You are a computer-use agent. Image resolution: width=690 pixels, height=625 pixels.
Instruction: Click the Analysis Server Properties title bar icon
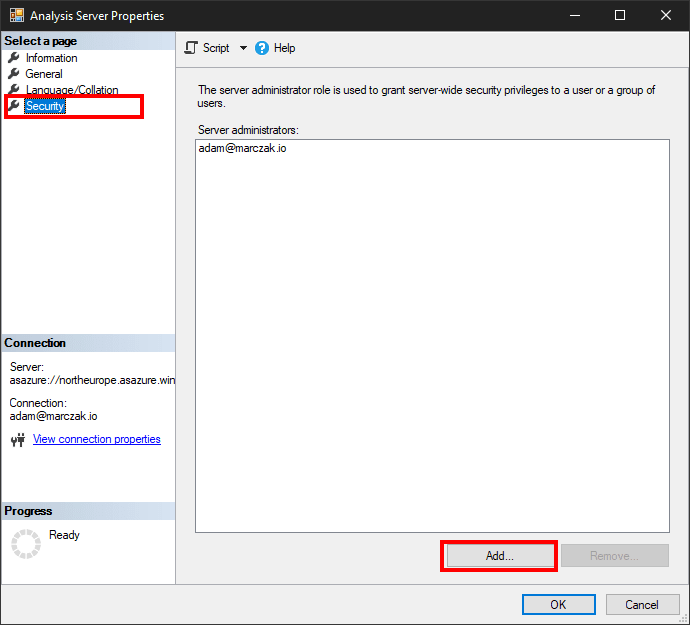15,16
